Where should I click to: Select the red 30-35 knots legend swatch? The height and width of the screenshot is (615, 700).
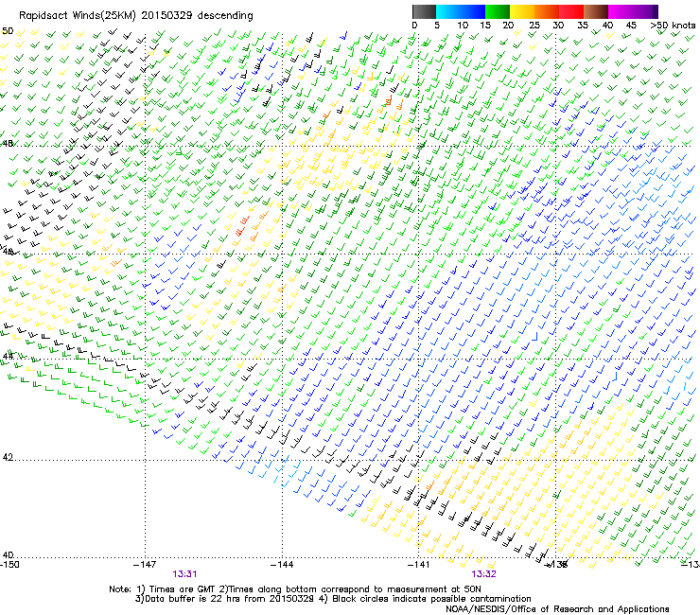[x=571, y=11]
